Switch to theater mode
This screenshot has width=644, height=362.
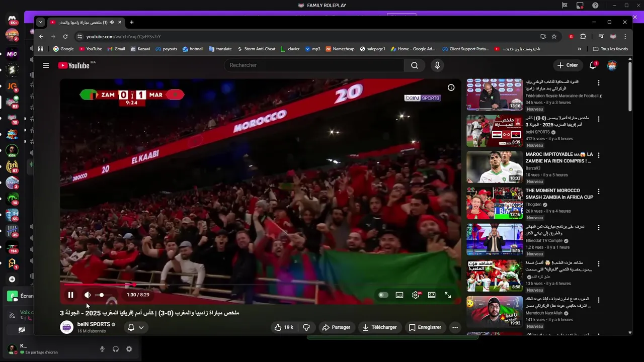pos(432,295)
